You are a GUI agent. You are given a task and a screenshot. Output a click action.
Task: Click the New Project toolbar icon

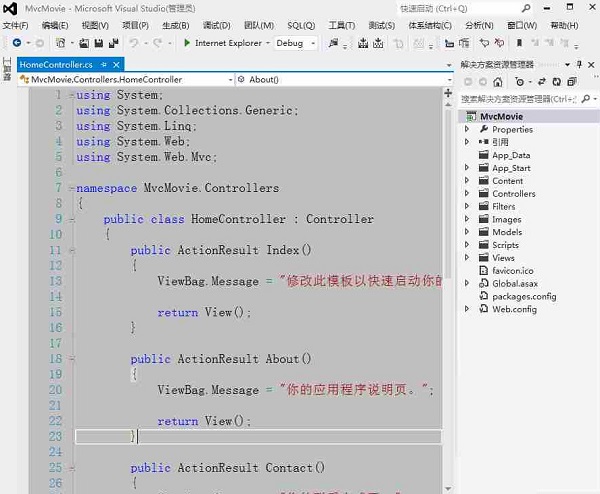pos(60,43)
